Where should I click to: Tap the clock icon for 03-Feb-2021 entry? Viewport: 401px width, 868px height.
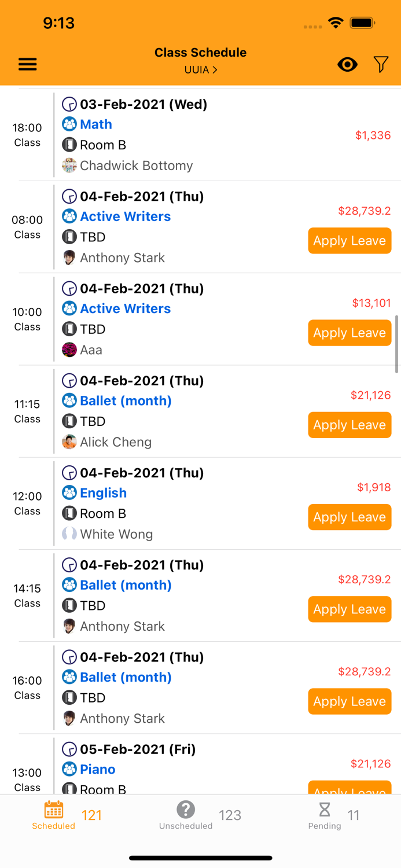click(x=69, y=104)
